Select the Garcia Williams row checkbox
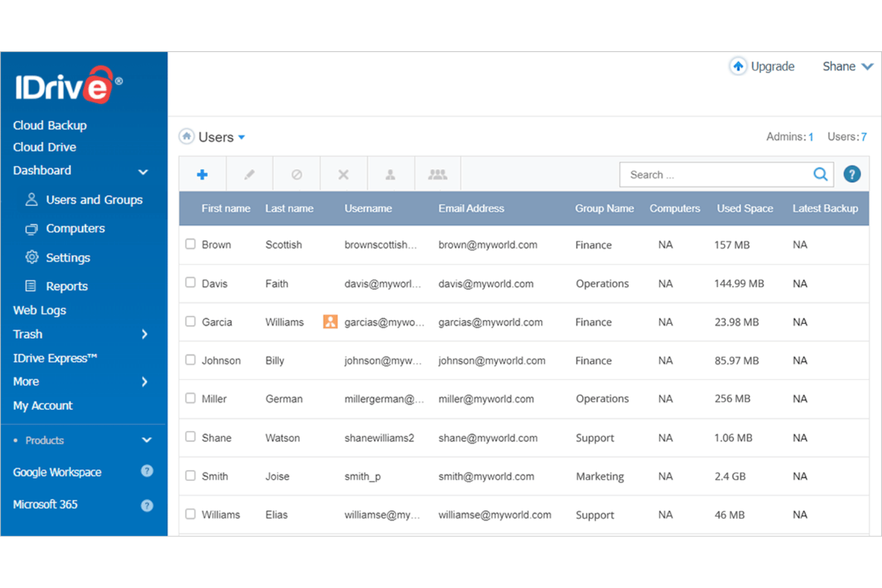882x588 pixels. click(191, 321)
